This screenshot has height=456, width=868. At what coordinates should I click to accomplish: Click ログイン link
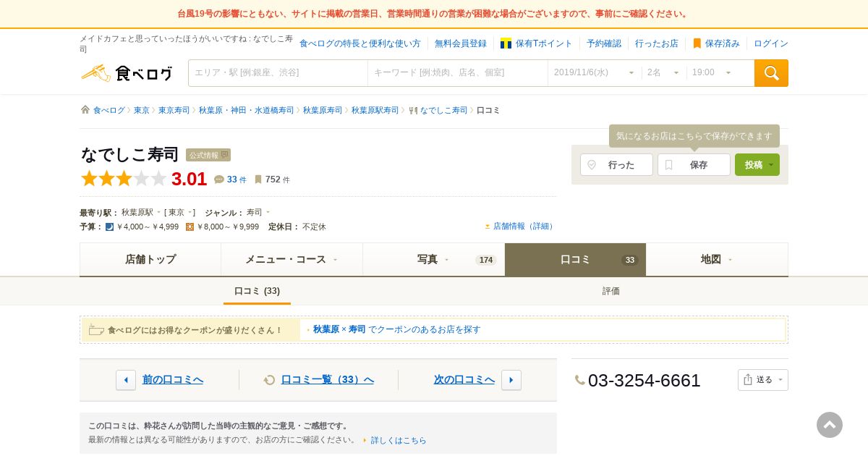pos(771,43)
